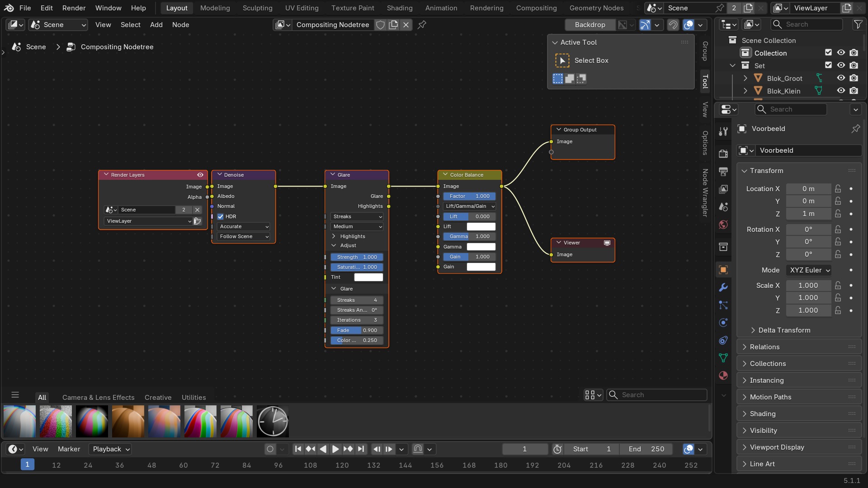Viewport: 868px width, 488px height.
Task: Toggle fake user shield on nodetree
Action: coord(381,25)
